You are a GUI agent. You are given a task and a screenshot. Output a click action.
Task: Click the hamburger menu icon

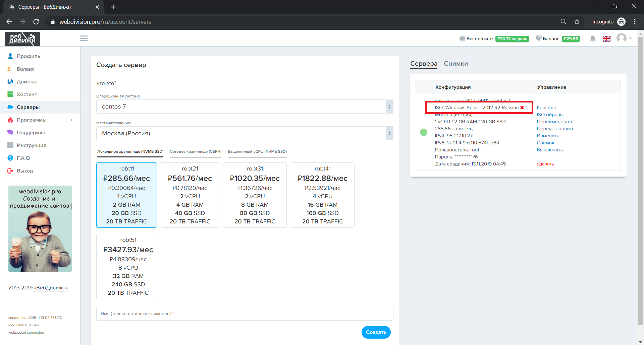point(84,39)
